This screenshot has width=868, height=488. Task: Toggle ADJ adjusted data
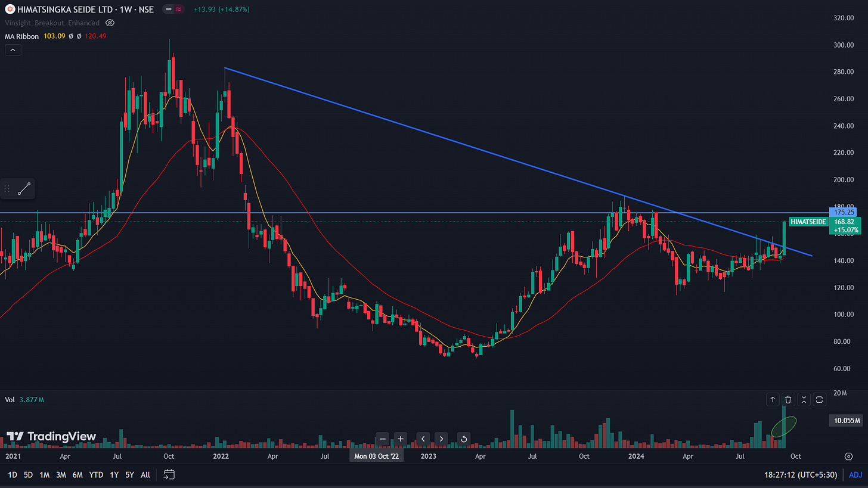pos(855,475)
